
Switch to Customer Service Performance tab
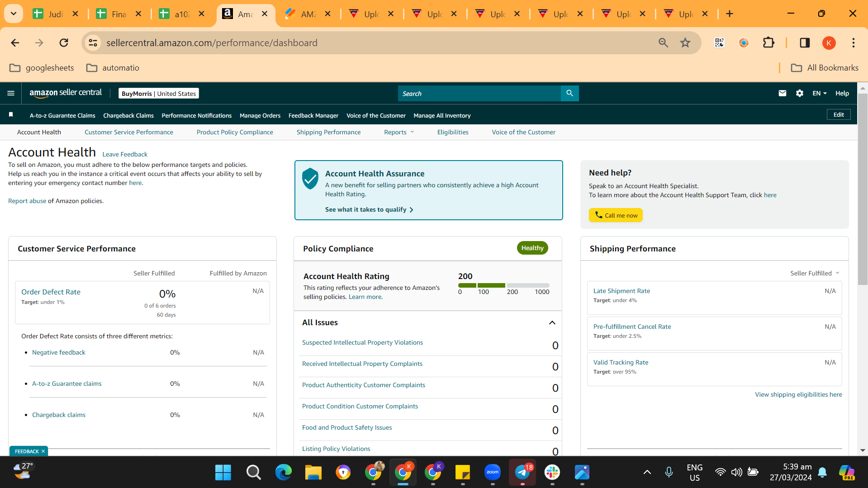tap(129, 132)
